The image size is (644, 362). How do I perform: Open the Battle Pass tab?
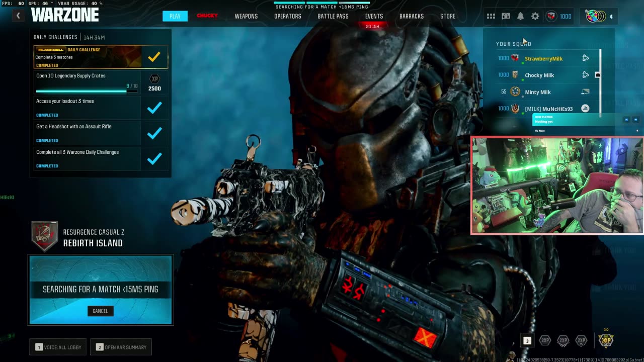[333, 16]
